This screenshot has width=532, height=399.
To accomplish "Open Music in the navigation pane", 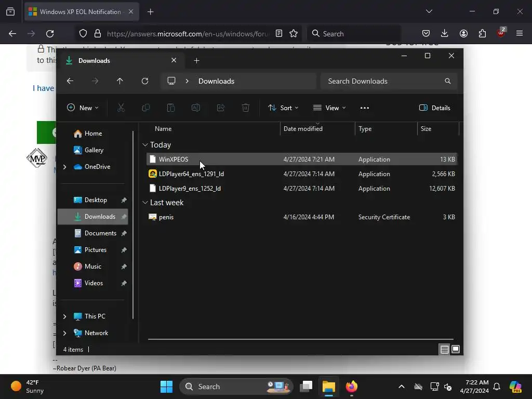I will (x=92, y=267).
